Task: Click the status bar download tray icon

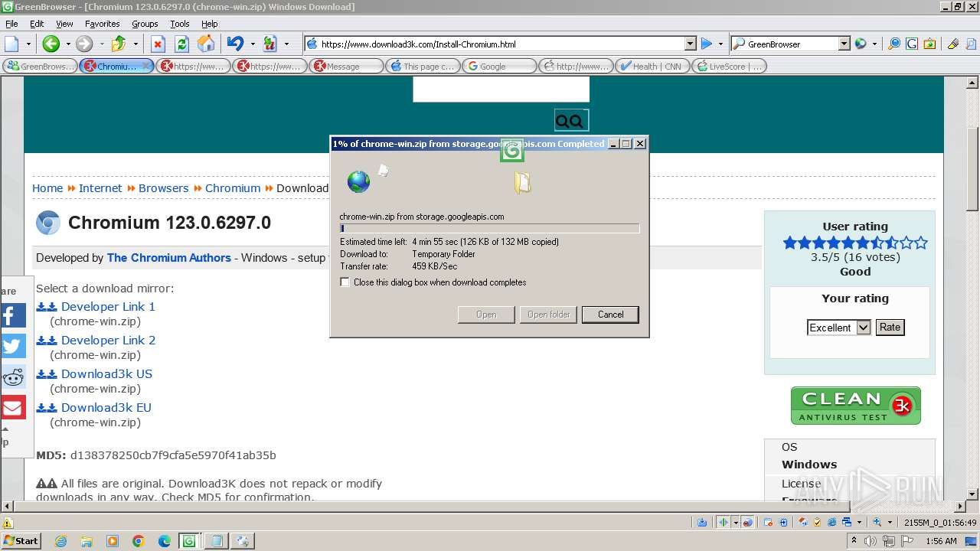Action: pyautogui.click(x=702, y=522)
